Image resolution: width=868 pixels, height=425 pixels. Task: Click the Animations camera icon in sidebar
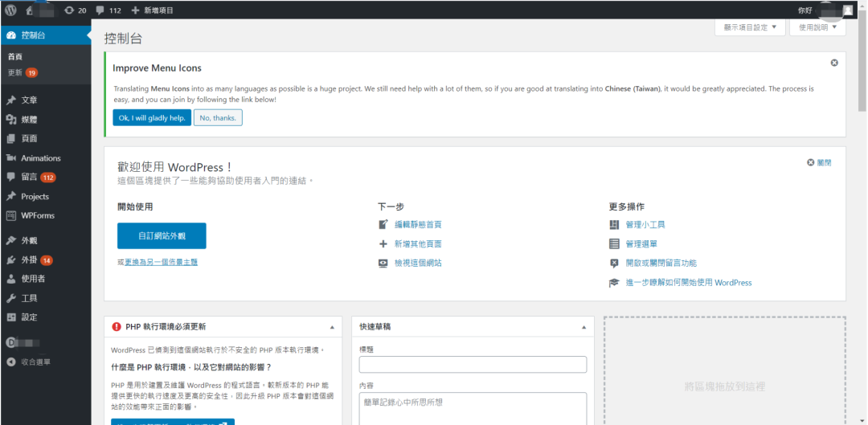(11, 158)
